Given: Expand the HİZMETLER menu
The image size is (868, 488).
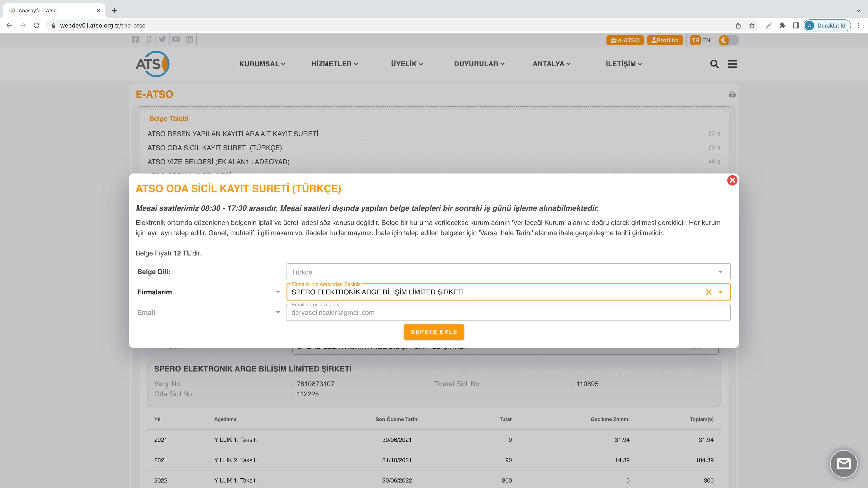Looking at the screenshot, I should point(335,64).
